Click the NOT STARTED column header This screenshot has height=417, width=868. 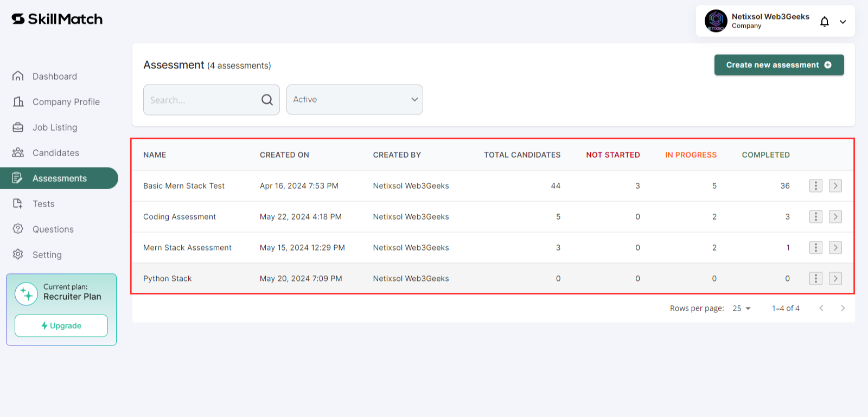pos(613,155)
